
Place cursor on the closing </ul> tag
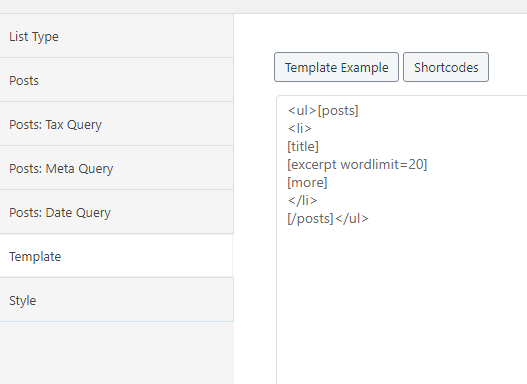pos(352,219)
